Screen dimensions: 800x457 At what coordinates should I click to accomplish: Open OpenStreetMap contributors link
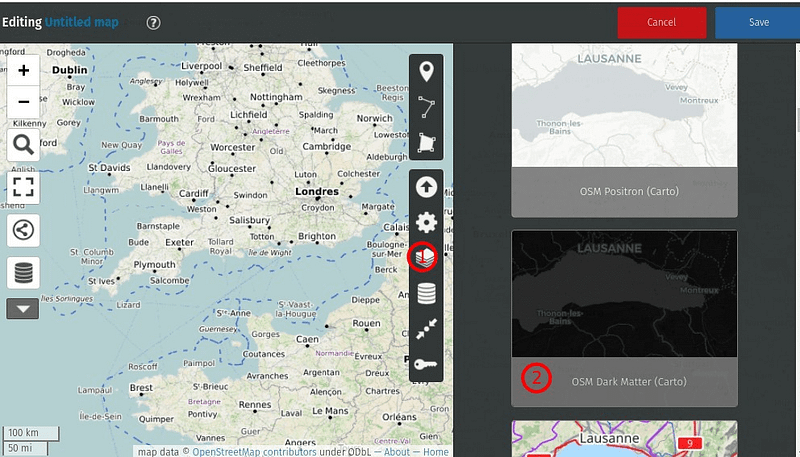254,452
